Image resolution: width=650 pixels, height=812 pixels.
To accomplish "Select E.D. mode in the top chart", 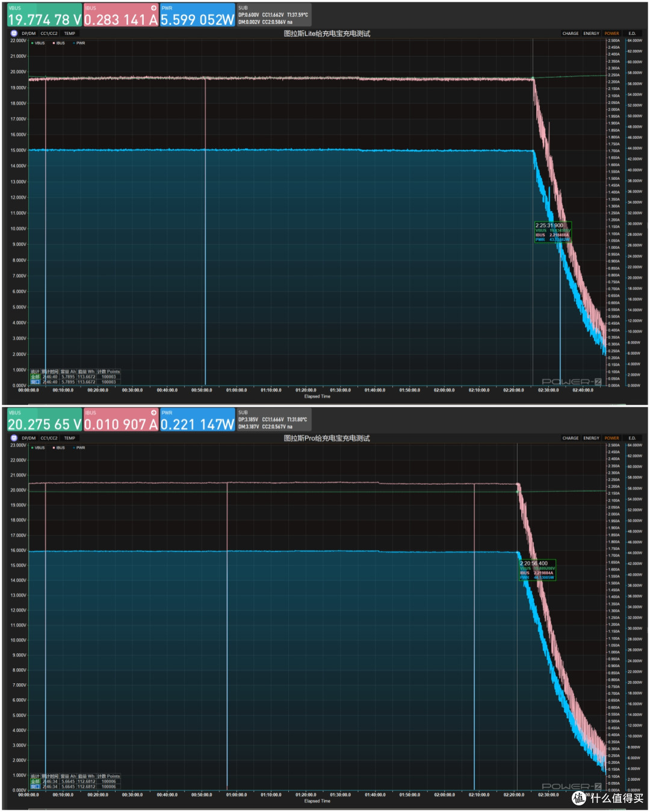I will [632, 34].
